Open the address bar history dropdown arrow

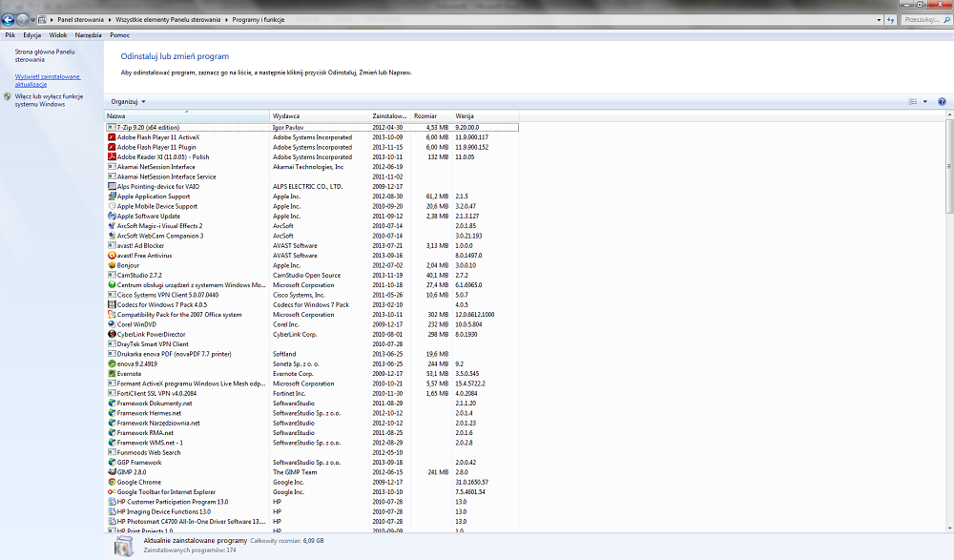pos(879,19)
